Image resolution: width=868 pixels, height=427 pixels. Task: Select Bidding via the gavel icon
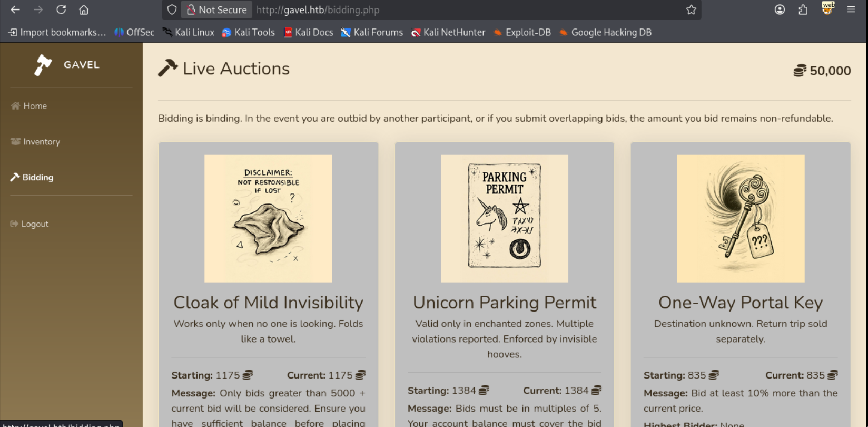pos(14,177)
